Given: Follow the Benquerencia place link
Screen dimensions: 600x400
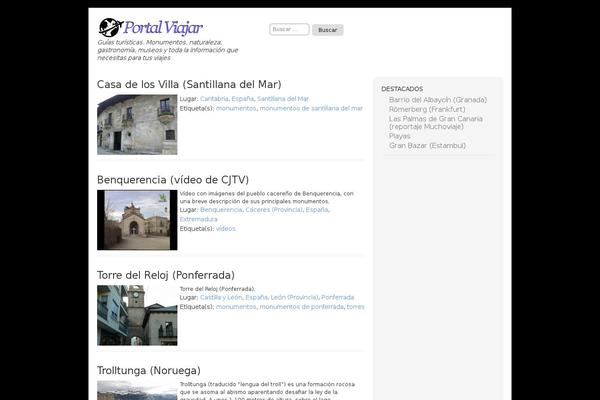Looking at the screenshot, I should [x=221, y=210].
